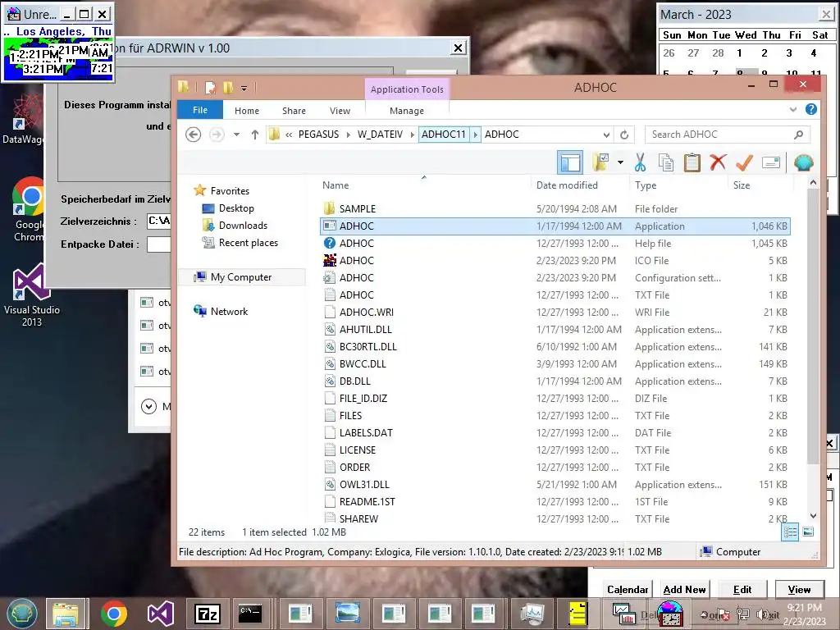Click the red X Delete icon

pos(718,162)
